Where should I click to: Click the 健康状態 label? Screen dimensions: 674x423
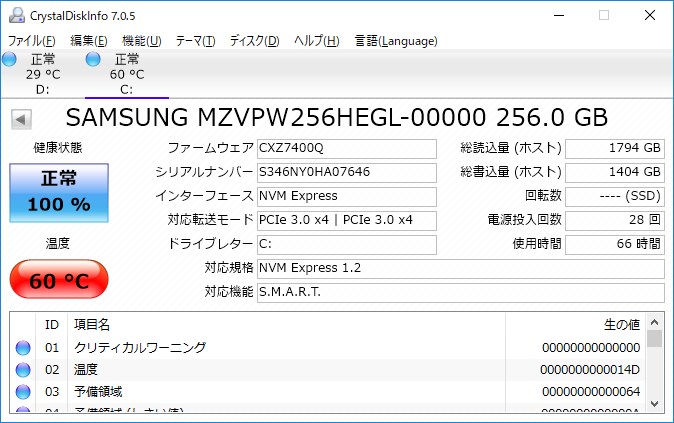(58, 148)
